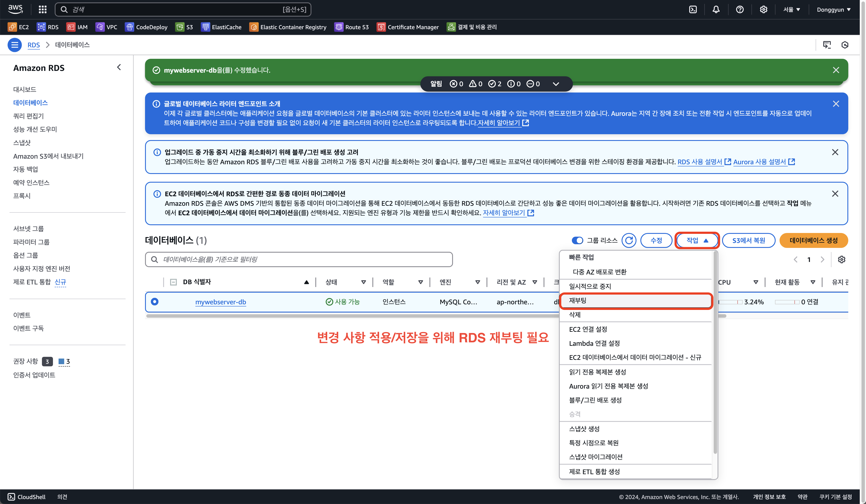This screenshot has height=504, width=866.
Task: Open the mywebserver-db link
Action: 221,302
